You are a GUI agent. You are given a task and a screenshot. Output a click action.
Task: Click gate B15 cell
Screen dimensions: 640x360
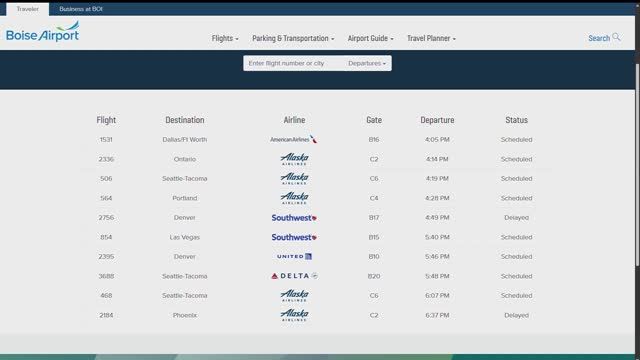coord(374,237)
